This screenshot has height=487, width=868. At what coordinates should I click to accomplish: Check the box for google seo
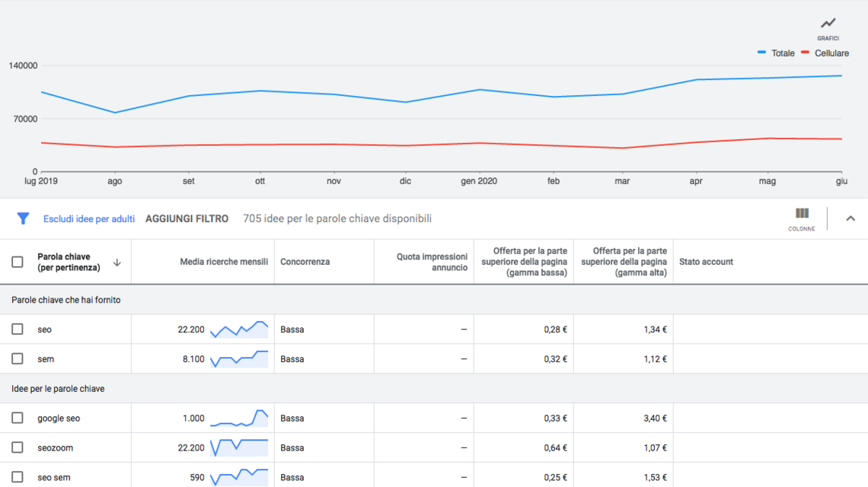tap(18, 418)
